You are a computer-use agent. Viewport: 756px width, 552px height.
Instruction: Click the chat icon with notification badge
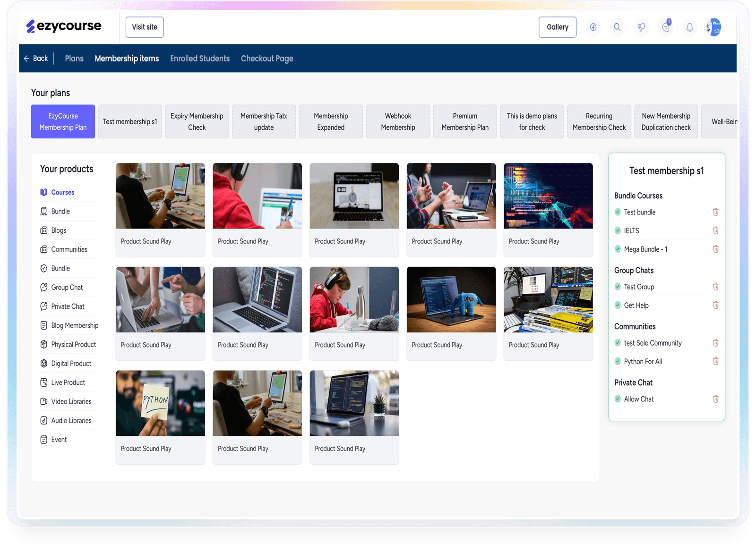tap(666, 27)
